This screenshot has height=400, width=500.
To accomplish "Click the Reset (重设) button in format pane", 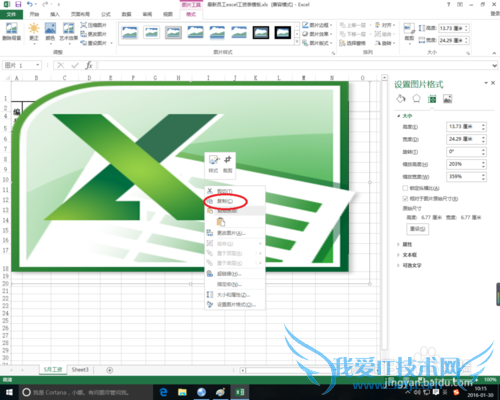I will coord(417,229).
